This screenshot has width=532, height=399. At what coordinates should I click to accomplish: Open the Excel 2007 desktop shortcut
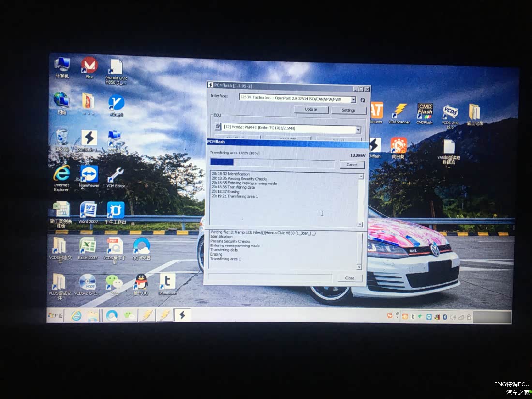[88, 247]
